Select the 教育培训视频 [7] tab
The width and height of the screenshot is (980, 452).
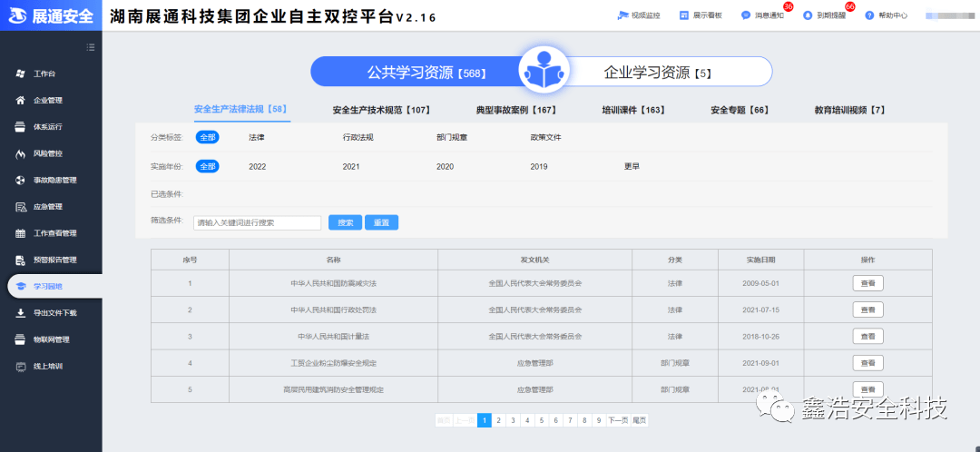849,110
